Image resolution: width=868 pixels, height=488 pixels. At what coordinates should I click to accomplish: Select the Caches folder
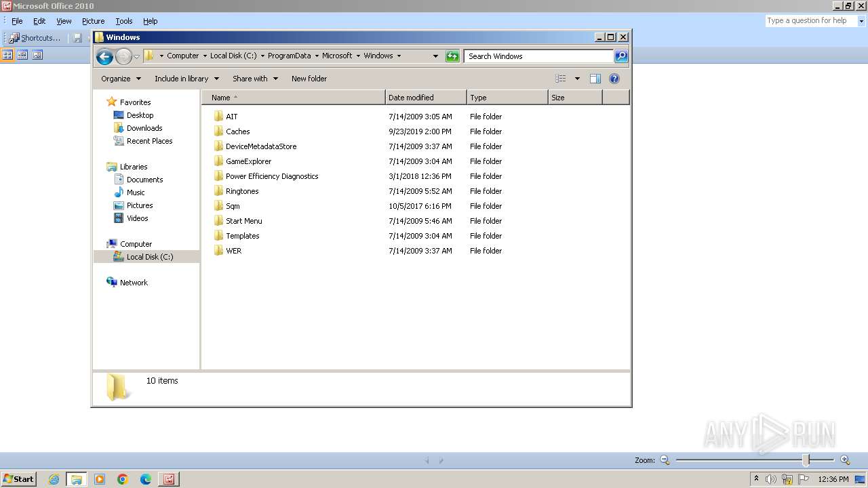(x=237, y=131)
